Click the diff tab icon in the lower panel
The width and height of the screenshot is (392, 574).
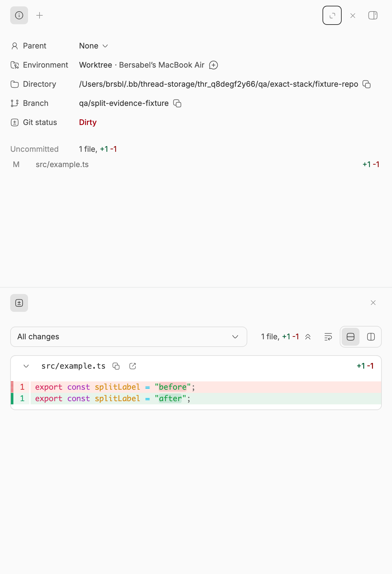19,303
